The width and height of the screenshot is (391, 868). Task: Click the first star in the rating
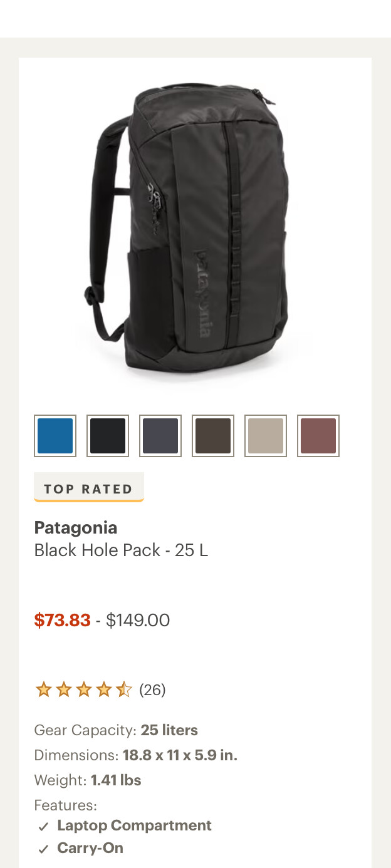coord(43,690)
